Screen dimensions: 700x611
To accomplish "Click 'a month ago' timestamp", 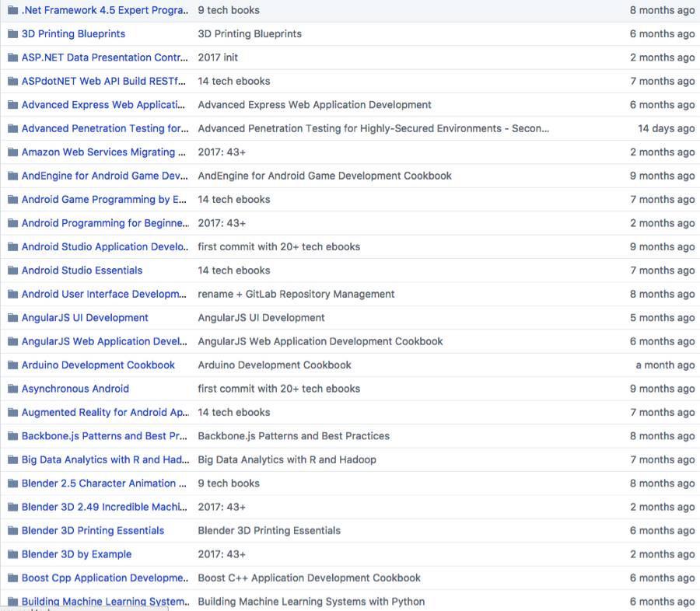I will [x=665, y=365].
